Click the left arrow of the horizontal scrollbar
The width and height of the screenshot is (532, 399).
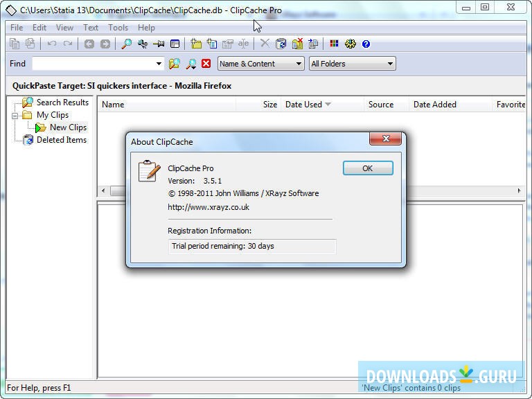[103, 190]
